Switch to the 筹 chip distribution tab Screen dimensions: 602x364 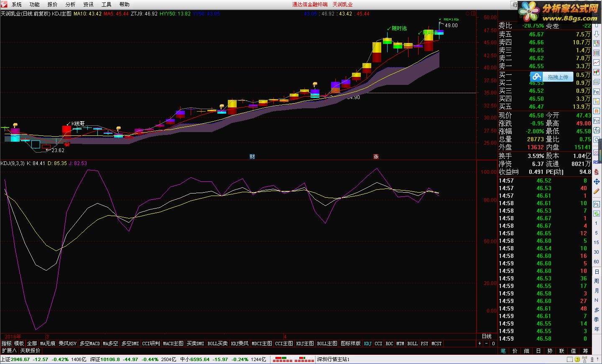(585, 351)
